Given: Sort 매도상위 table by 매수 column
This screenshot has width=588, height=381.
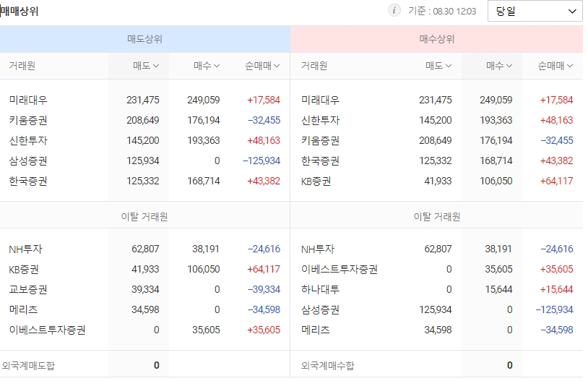Looking at the screenshot, I should [x=207, y=66].
